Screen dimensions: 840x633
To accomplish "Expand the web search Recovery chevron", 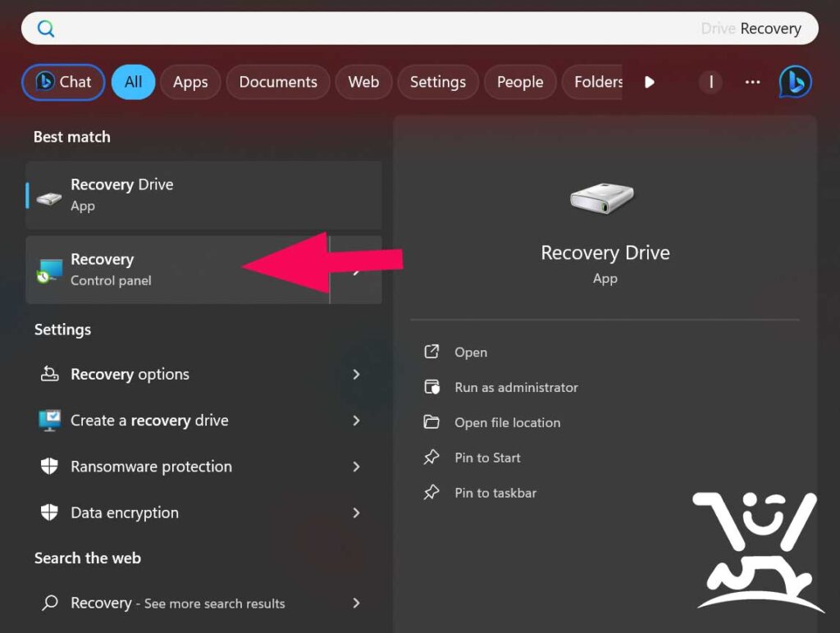I will pyautogui.click(x=356, y=603).
